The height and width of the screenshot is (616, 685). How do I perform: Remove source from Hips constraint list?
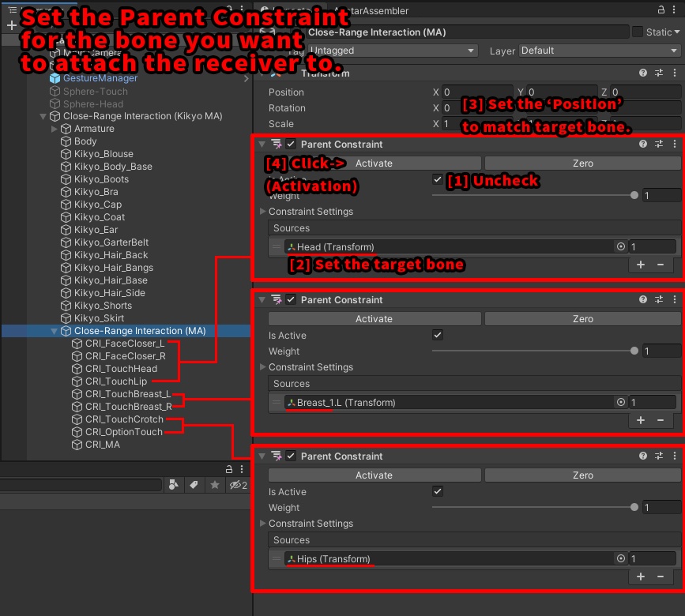click(x=660, y=577)
